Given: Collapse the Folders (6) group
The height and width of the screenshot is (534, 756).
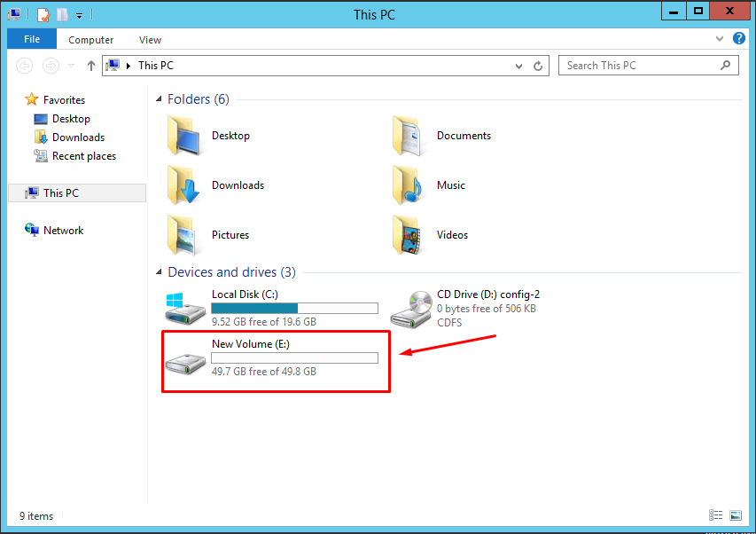Looking at the screenshot, I should pos(159,98).
